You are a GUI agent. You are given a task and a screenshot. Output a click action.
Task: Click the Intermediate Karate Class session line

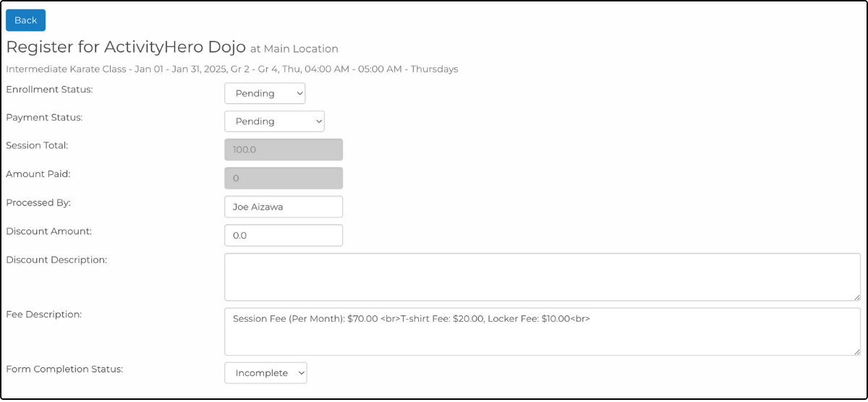click(x=231, y=69)
